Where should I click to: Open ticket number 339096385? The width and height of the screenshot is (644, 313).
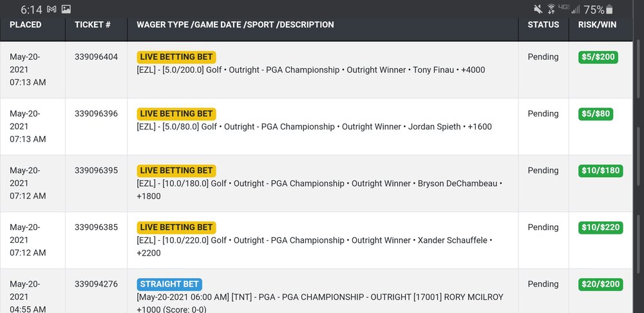pyautogui.click(x=96, y=227)
